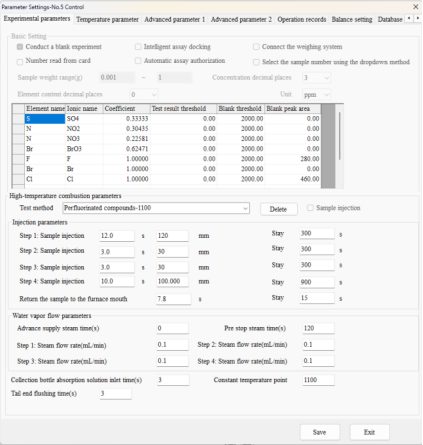This screenshot has height=445, width=423.
Task: Click the Delete button
Action: [279, 209]
